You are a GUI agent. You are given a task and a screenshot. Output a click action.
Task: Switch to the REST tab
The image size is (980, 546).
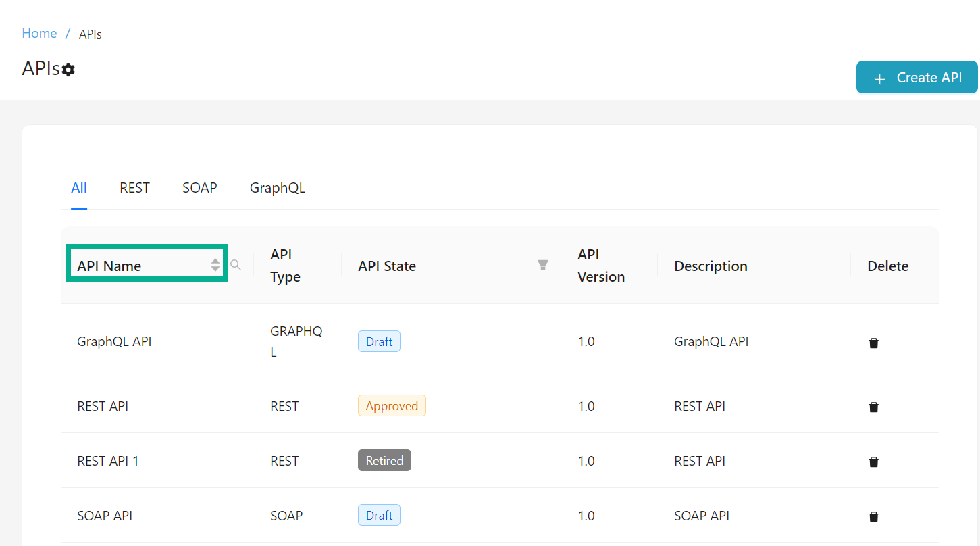134,188
